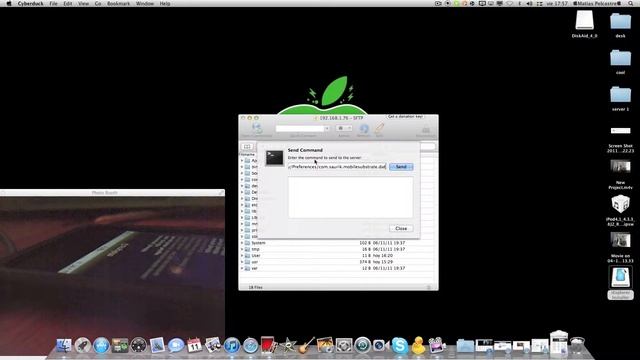Select the iPod4,1 ipsw file icon
This screenshot has width=640, height=360.
pyautogui.click(x=620, y=204)
